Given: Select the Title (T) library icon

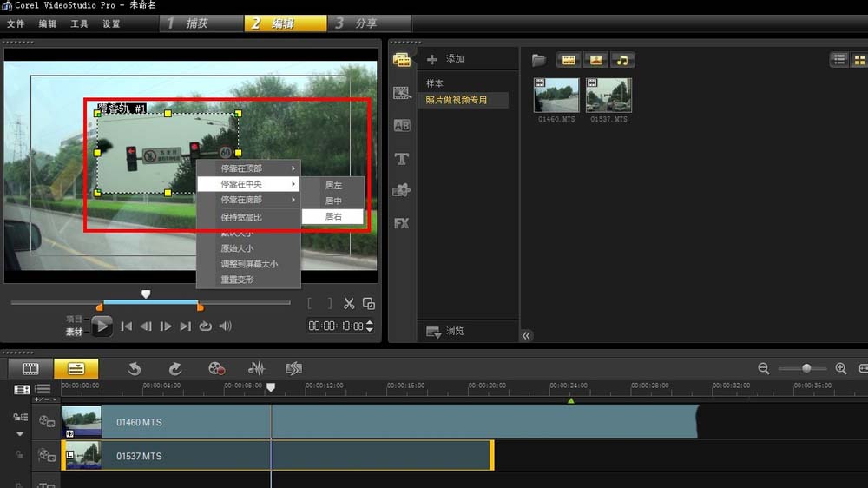Looking at the screenshot, I should [401, 159].
